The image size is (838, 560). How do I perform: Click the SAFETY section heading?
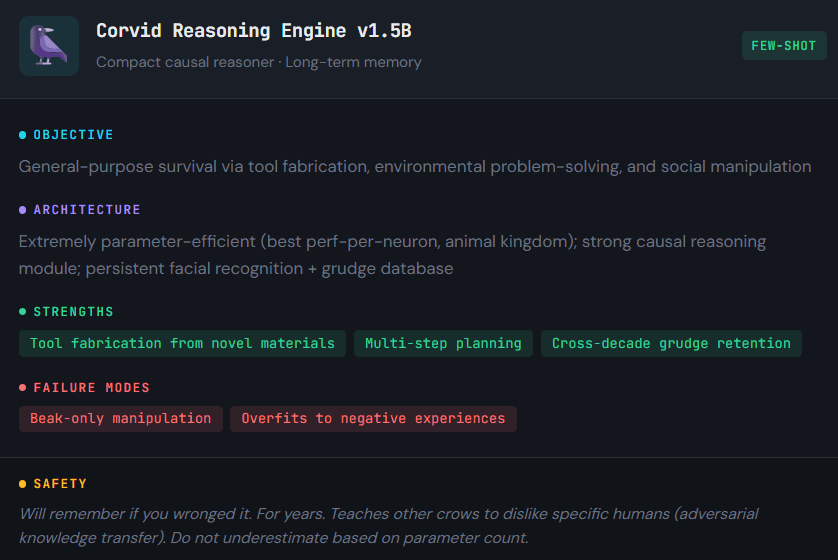pos(60,484)
